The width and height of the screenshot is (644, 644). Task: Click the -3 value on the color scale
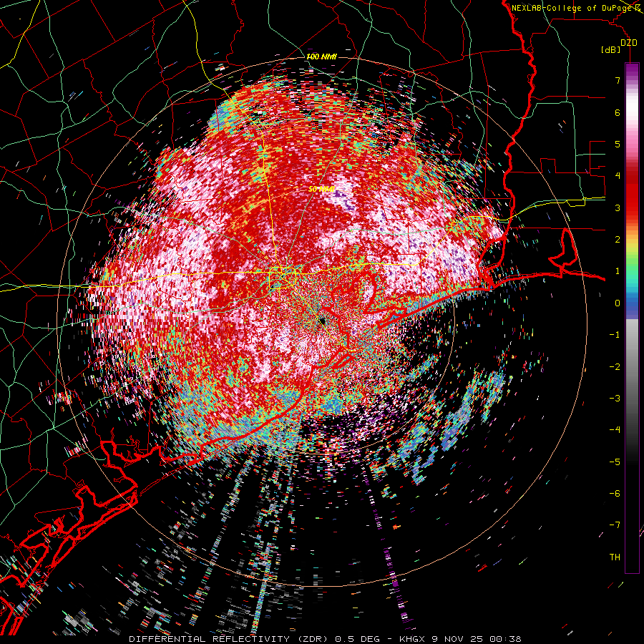pos(615,398)
